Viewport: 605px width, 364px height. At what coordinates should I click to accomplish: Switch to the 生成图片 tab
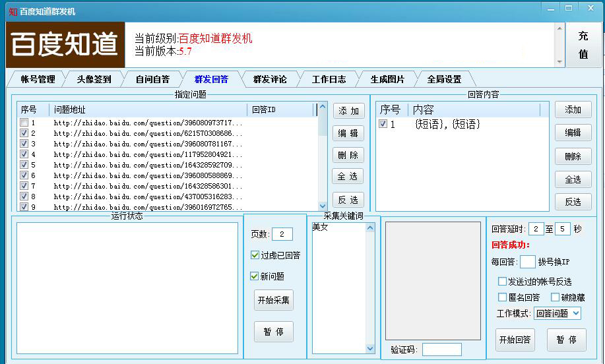coord(387,79)
